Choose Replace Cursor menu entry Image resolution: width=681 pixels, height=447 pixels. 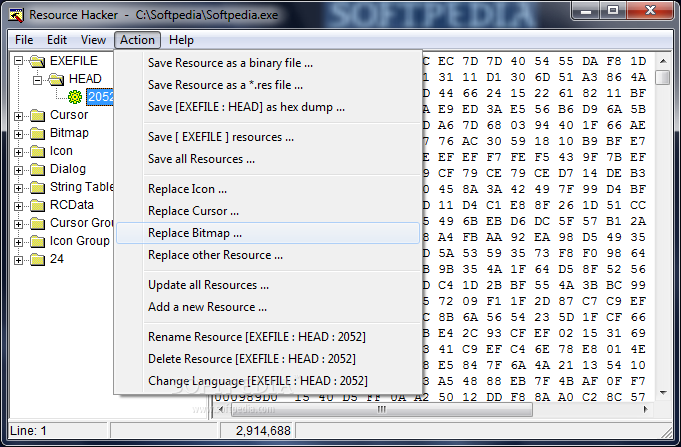pyautogui.click(x=268, y=211)
